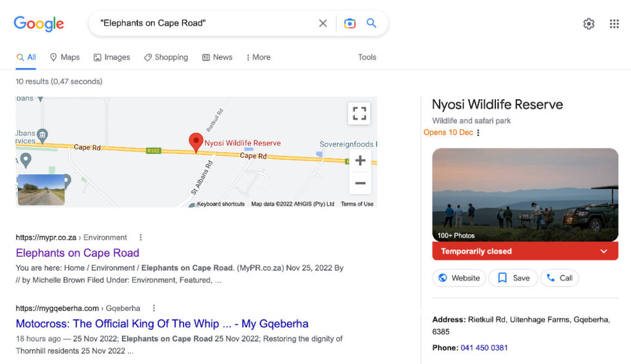
Task: Click the Nyosi Wildlife Reserve map pin
Action: 196,142
